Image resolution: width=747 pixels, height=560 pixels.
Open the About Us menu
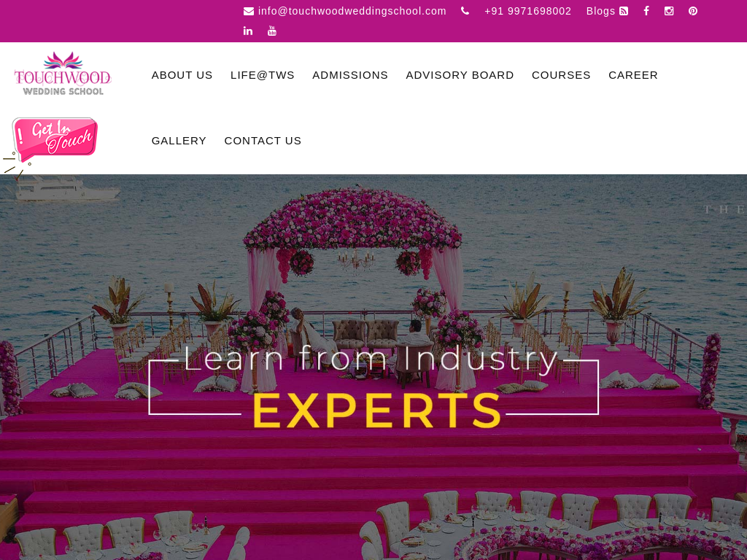point(182,75)
